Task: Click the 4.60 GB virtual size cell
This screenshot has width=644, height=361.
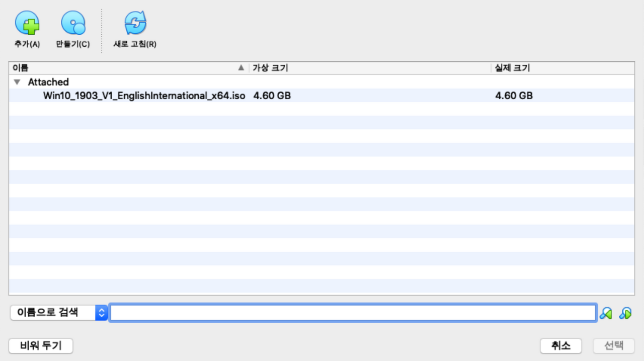Action: tap(272, 96)
